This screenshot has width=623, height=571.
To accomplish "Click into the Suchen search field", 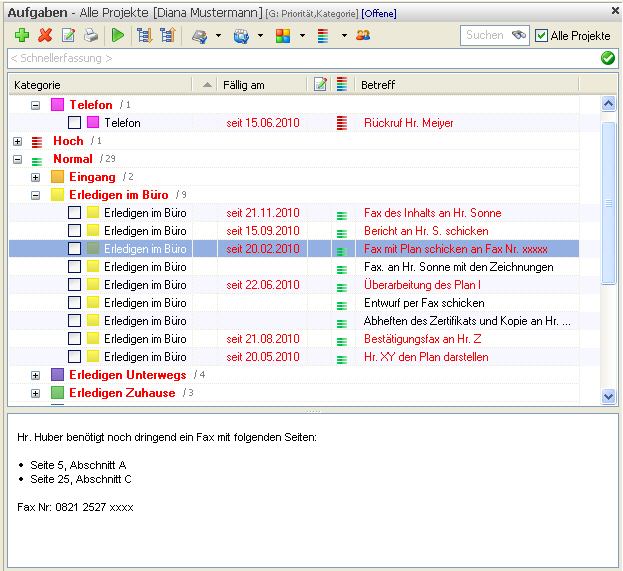I will click(488, 35).
